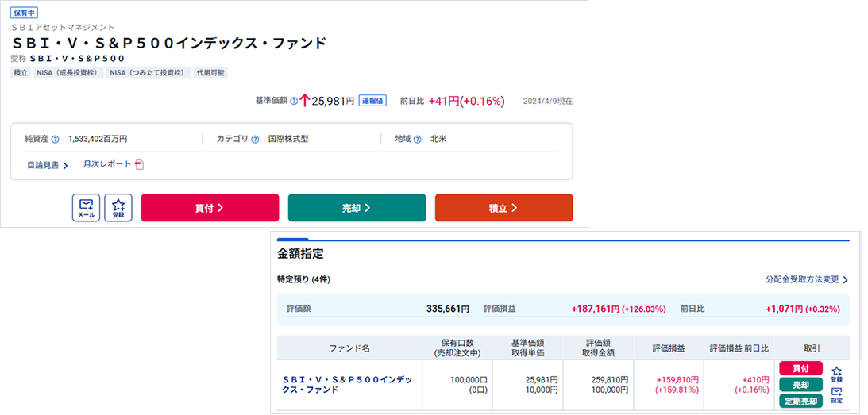Image resolution: width=868 pixels, height=415 pixels.
Task: Click the +1,071円 (+0.32%) value
Action: point(803,309)
